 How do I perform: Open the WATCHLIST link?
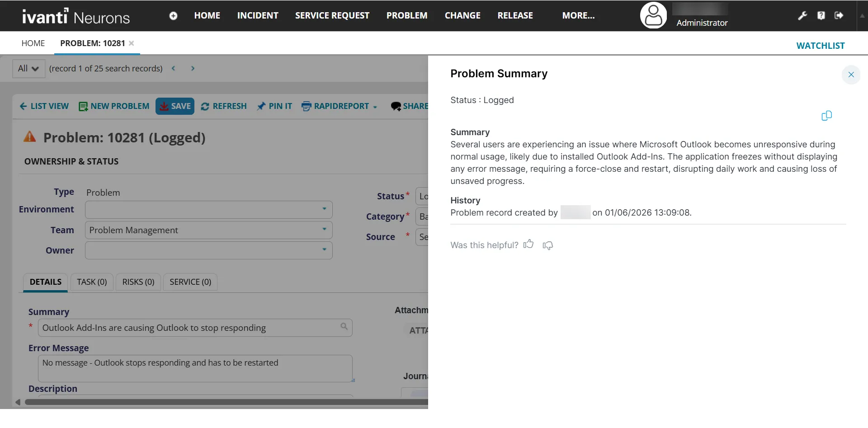point(820,46)
